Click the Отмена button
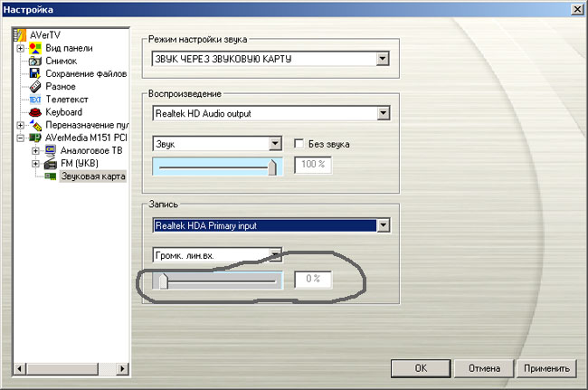This screenshot has height=390, width=588. (x=484, y=368)
